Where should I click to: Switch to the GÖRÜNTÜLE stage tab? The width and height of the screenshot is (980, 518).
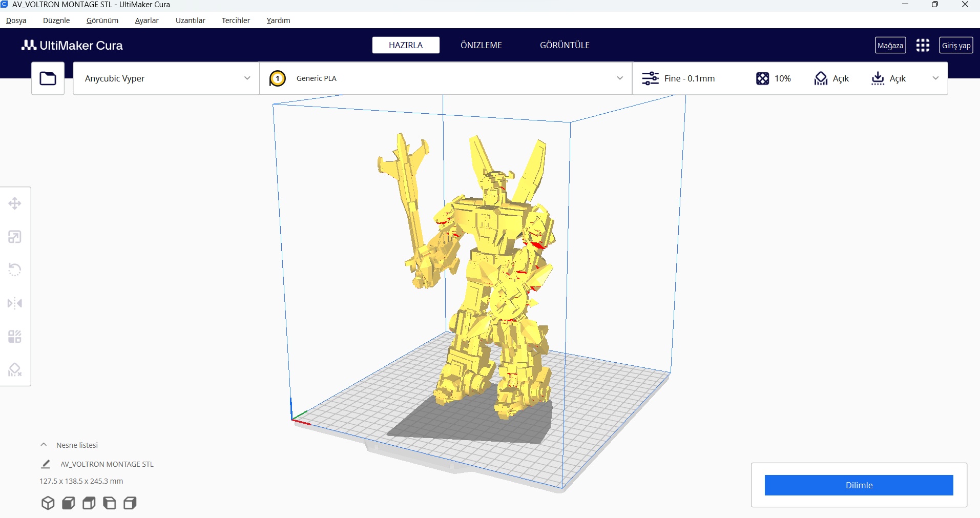point(565,45)
